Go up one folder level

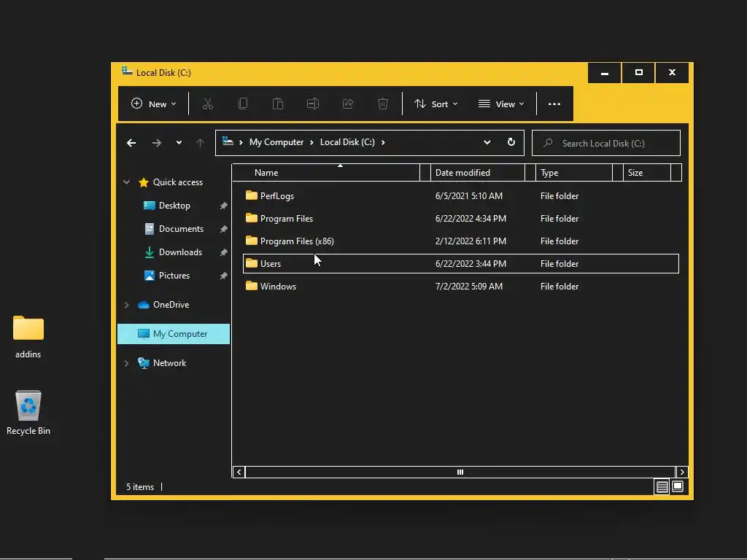(200, 143)
